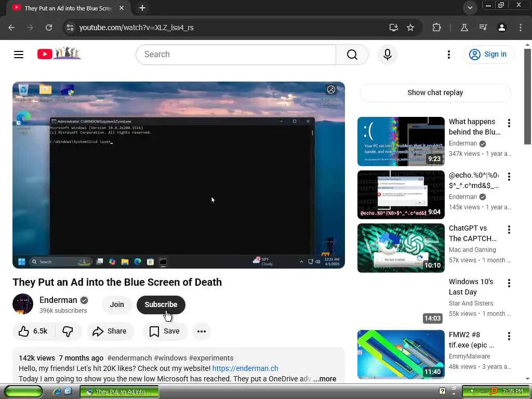Screen dimensions: 532x399
Task: Click the Sign in button
Action: (x=488, y=54)
